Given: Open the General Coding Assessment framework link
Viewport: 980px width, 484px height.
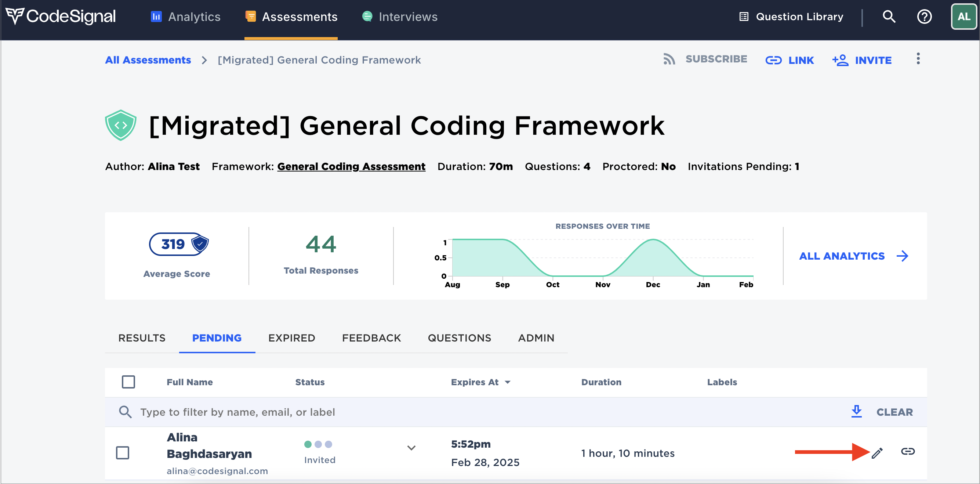Looking at the screenshot, I should tap(351, 166).
